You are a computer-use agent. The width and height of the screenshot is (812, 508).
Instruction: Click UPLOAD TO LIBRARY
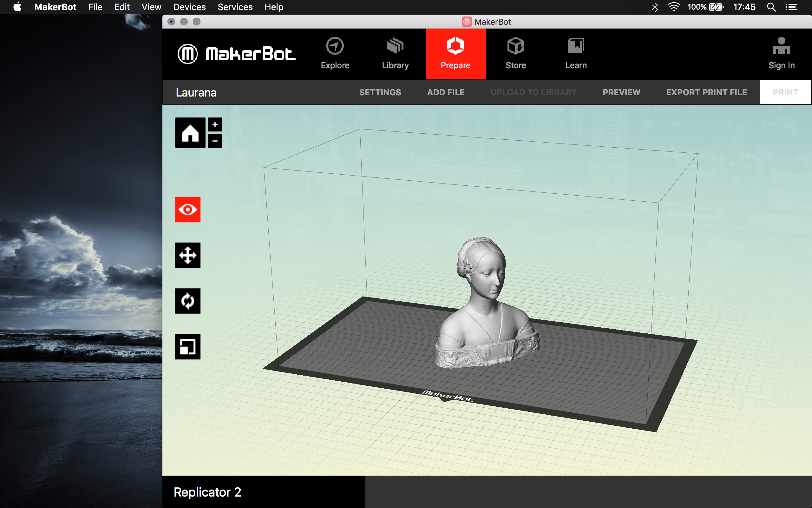tap(534, 92)
